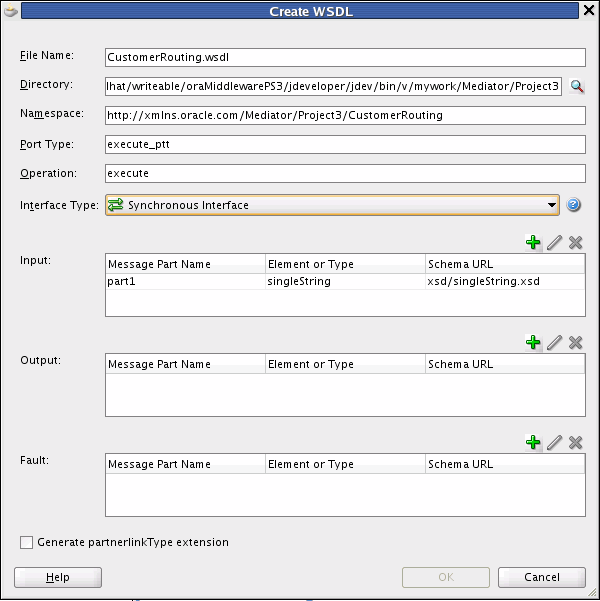Edit the Output message part
Image resolution: width=600 pixels, height=601 pixels.
click(554, 342)
